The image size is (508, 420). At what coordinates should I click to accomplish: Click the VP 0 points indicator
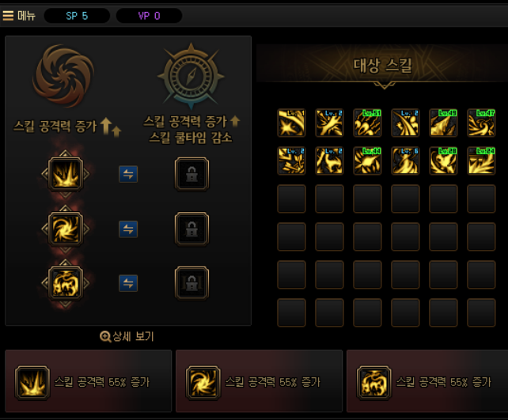tap(149, 16)
